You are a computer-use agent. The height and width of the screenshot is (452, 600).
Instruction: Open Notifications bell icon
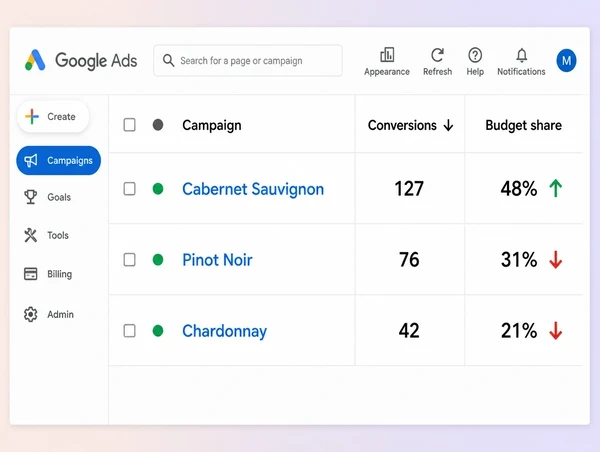coord(521,55)
